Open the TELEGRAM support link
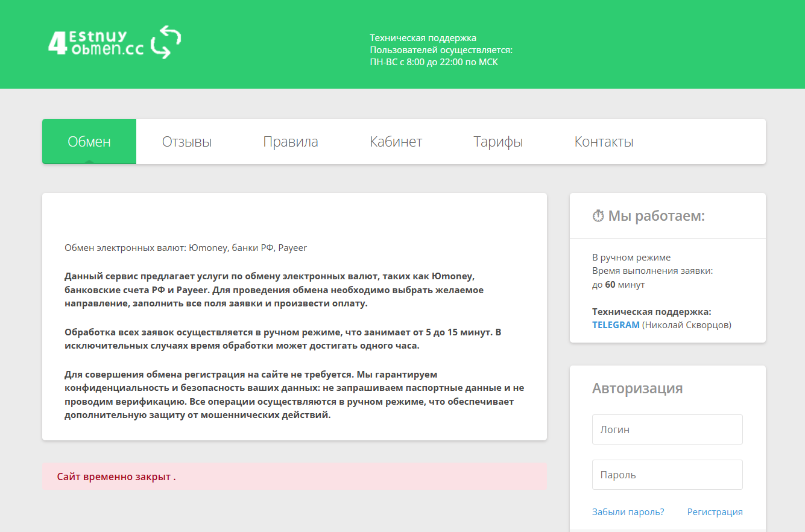 click(x=614, y=325)
